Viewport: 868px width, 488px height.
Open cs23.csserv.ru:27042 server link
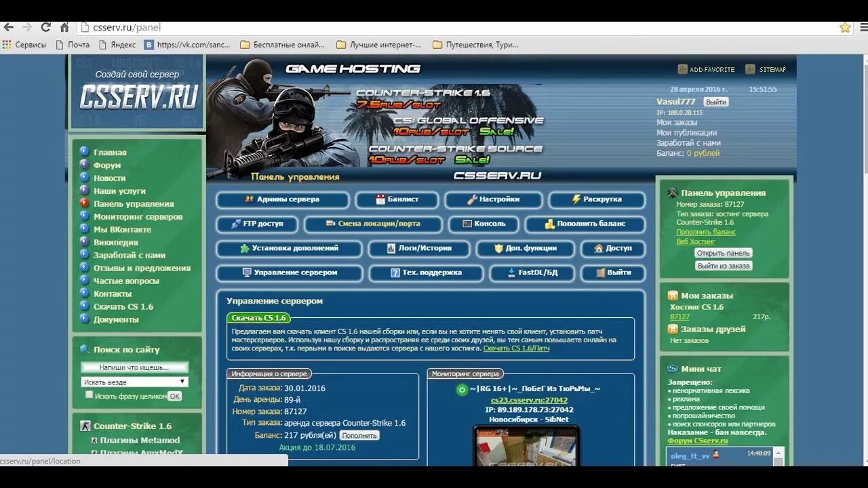point(529,400)
